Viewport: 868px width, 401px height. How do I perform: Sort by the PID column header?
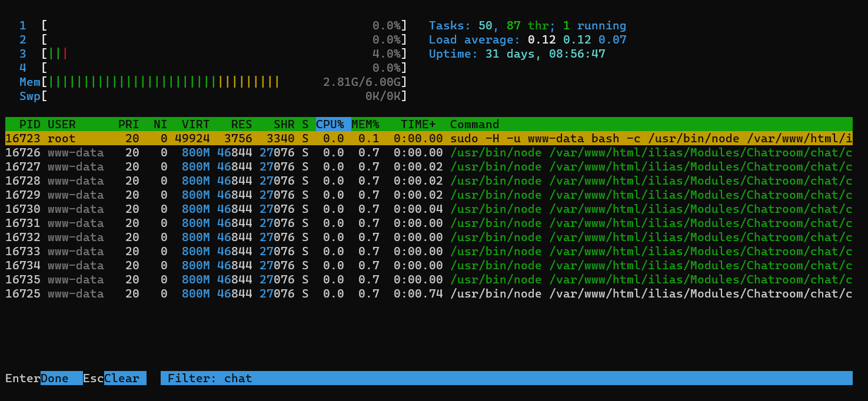pos(29,124)
